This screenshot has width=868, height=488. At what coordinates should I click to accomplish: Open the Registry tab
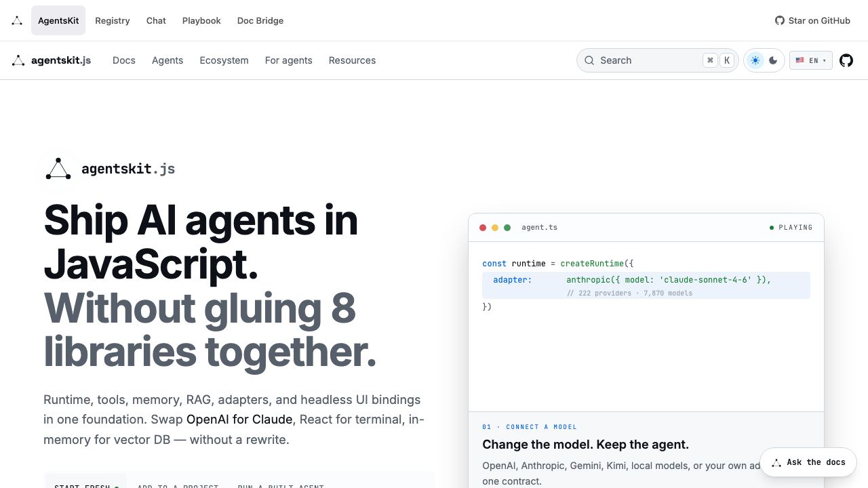coord(113,20)
